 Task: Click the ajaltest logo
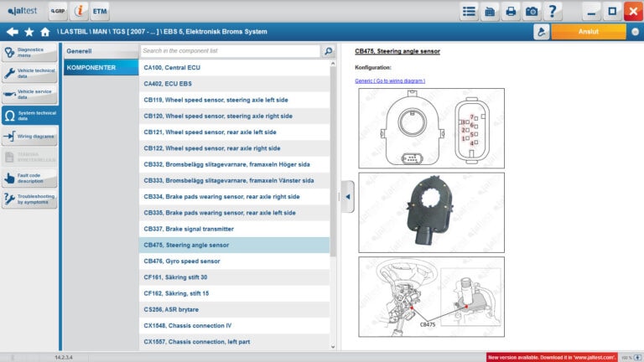[x=22, y=11]
